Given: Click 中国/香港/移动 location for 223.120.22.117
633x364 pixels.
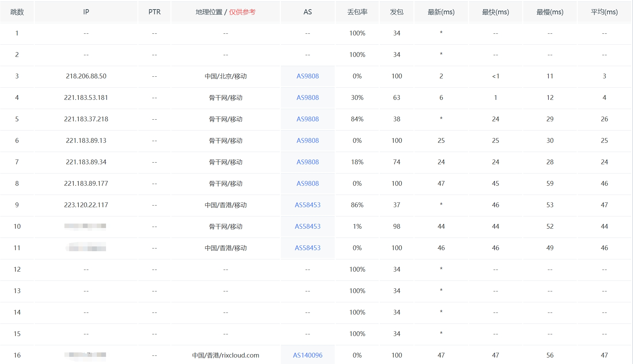Looking at the screenshot, I should 225,205.
